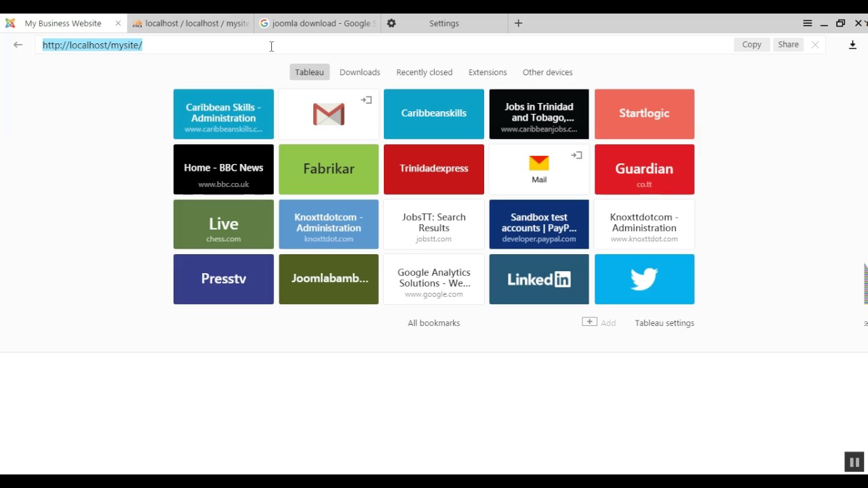Click the Share button

coord(788,44)
